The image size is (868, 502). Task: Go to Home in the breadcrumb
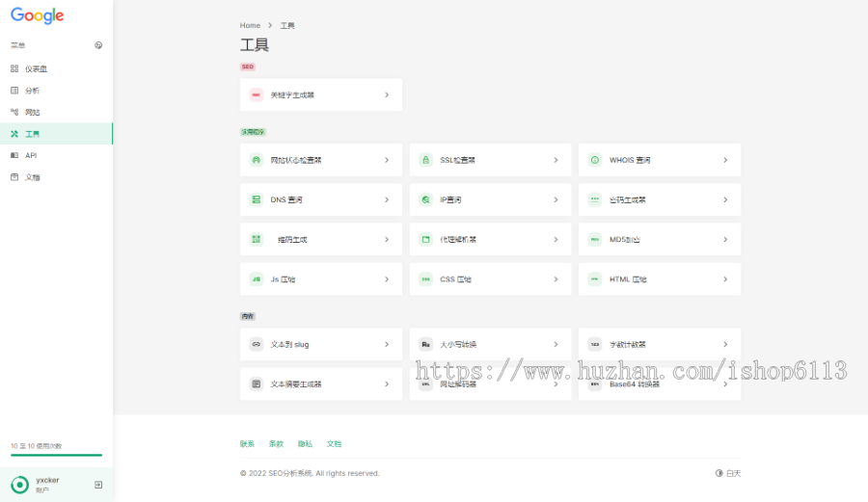click(250, 25)
